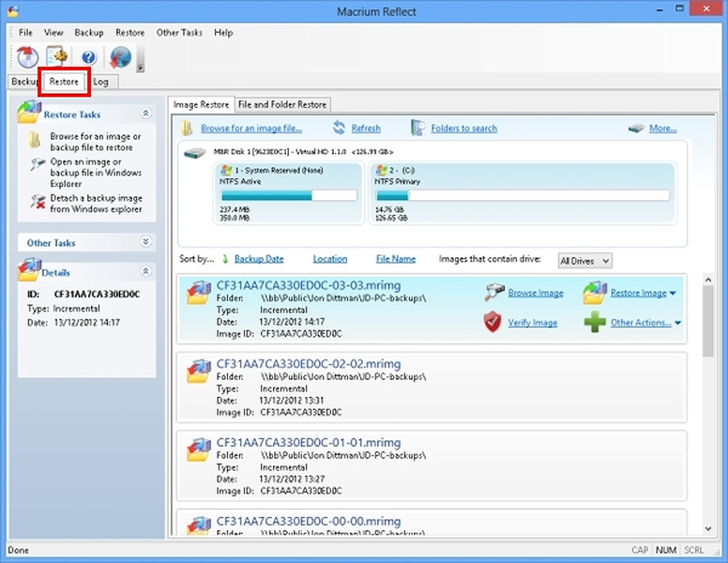Screen dimensions: 728x563
Task: Open Folders to search link
Action: click(463, 129)
